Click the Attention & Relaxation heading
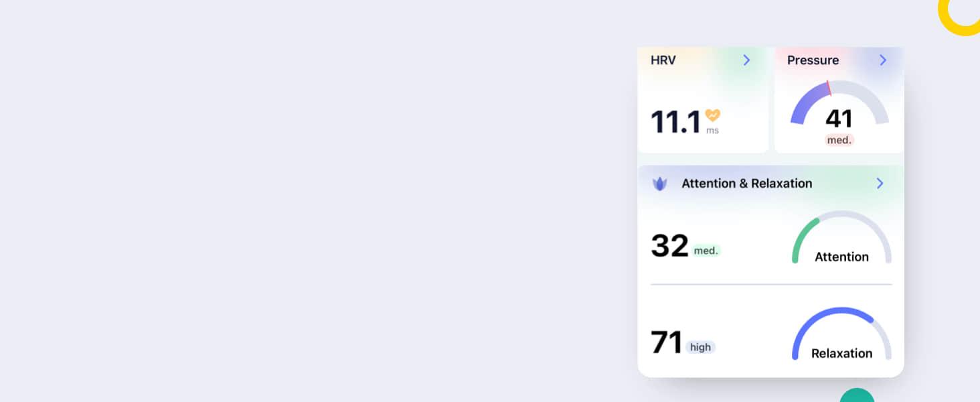The height and width of the screenshot is (402, 980). coord(746,184)
